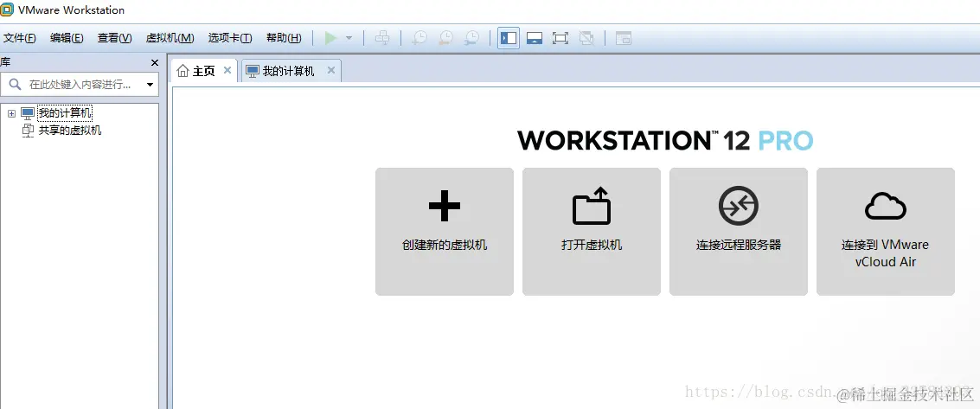Toggle the Show Library sidebar icon
The width and height of the screenshot is (980, 409).
(x=509, y=38)
